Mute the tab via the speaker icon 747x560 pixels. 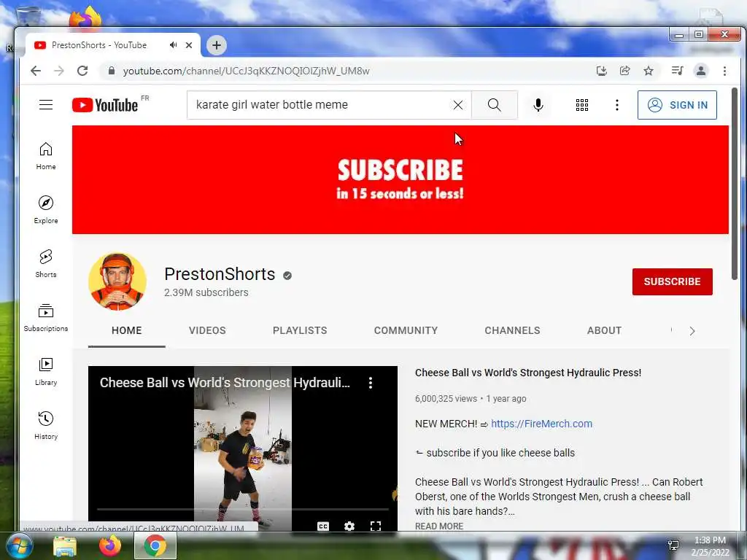173,44
